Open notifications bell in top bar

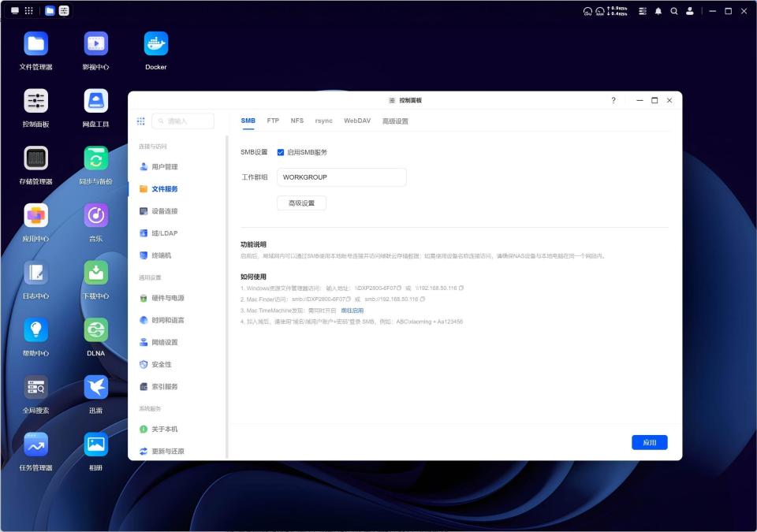point(658,11)
